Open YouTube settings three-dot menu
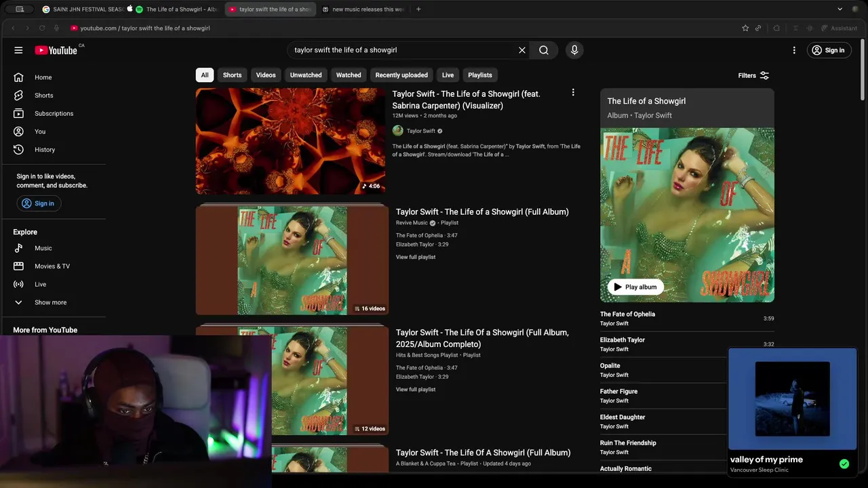Image resolution: width=868 pixels, height=488 pixels. click(794, 50)
